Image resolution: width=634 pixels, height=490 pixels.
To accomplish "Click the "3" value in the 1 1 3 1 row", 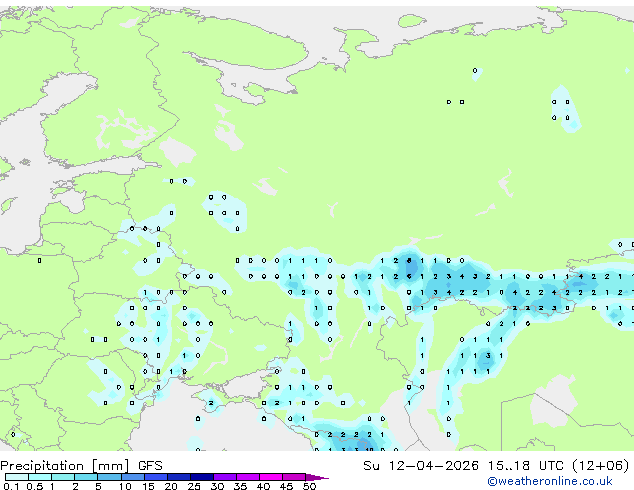I will tap(488, 356).
